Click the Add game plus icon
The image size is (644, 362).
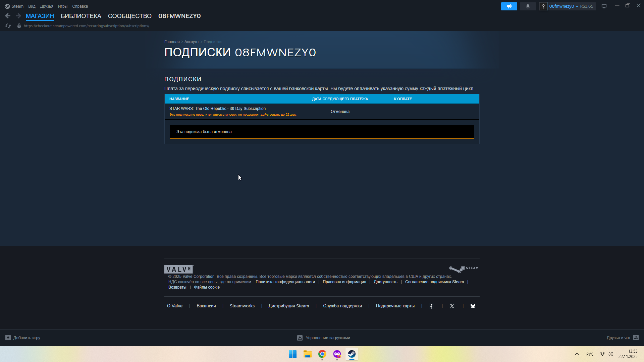(x=8, y=338)
